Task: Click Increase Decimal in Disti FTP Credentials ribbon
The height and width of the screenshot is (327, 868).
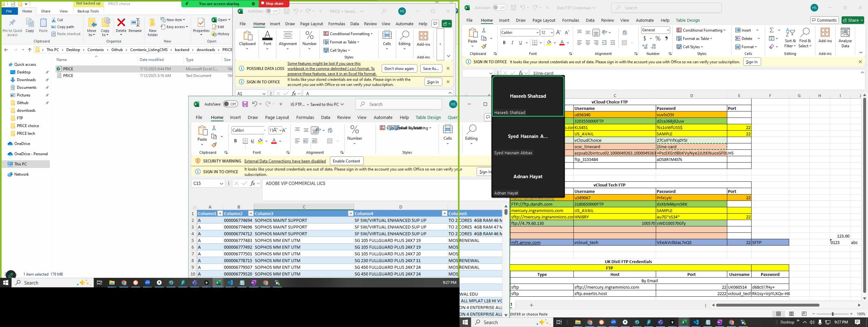Action: [x=645, y=47]
